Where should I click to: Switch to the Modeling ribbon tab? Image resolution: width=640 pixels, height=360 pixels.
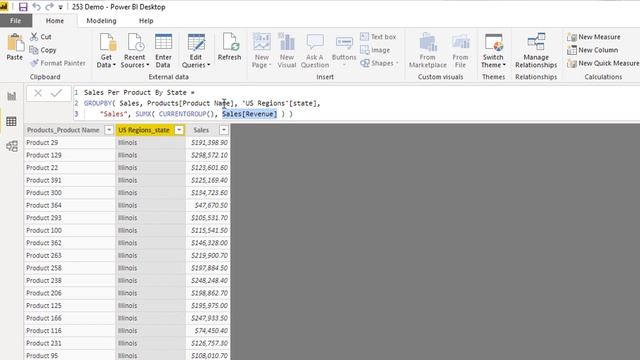click(101, 21)
